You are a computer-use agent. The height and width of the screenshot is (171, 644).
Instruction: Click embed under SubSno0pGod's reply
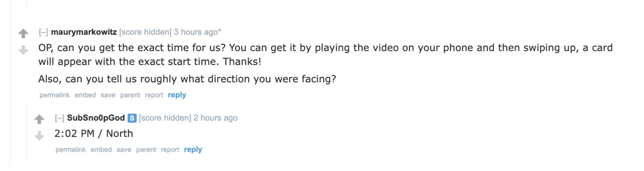[x=101, y=150]
